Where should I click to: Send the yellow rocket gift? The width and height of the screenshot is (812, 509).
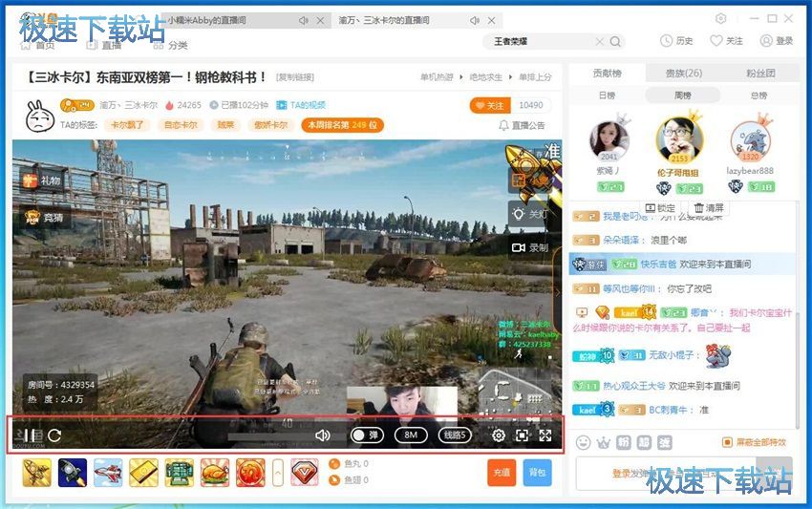coord(36,473)
